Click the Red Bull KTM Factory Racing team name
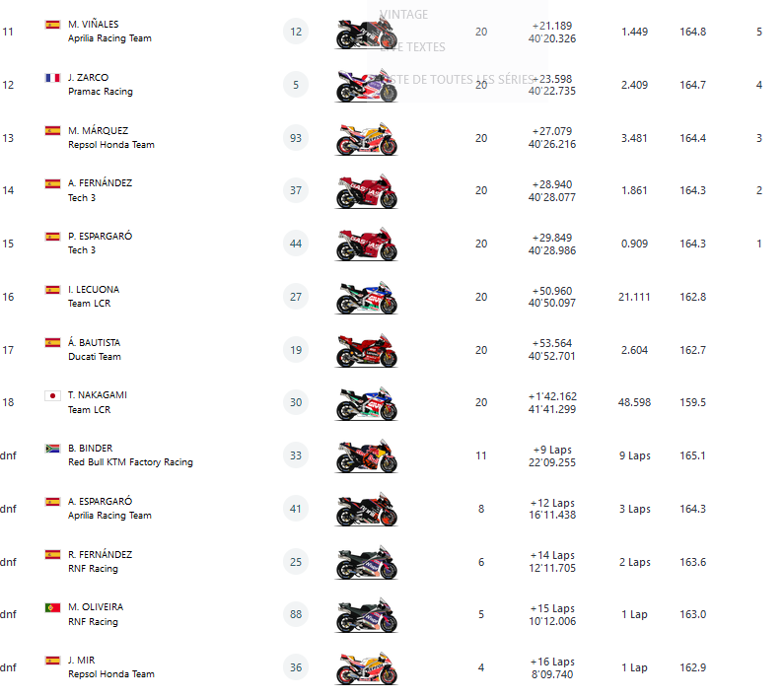784x698 pixels. click(x=130, y=462)
